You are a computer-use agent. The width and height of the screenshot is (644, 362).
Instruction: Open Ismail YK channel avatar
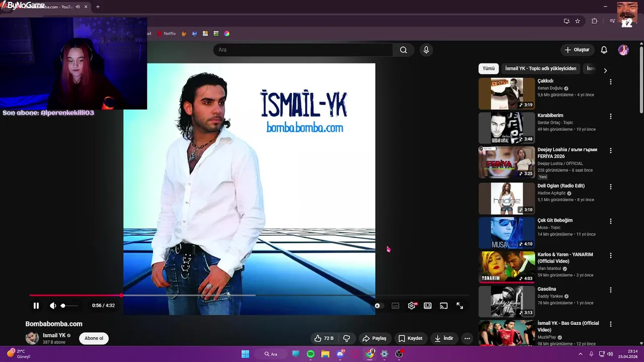[32, 338]
